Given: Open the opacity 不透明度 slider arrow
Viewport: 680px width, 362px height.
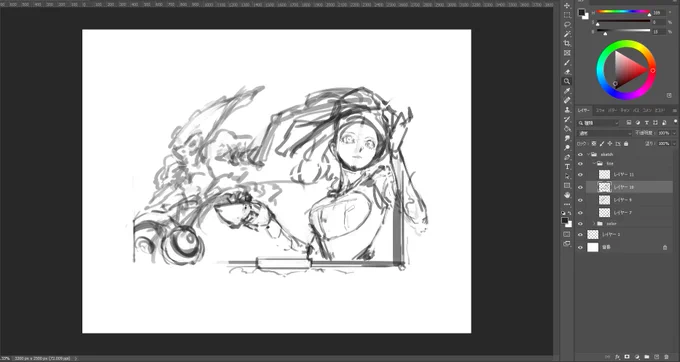Looking at the screenshot, I should (674, 133).
